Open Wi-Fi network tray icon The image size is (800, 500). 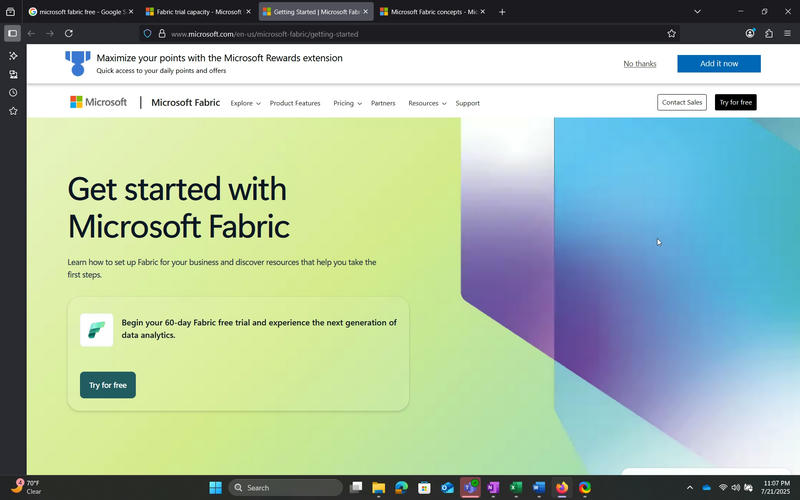point(723,488)
